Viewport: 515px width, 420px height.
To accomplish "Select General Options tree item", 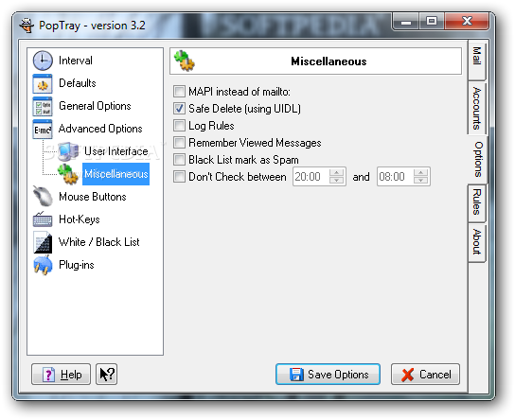I will click(95, 106).
